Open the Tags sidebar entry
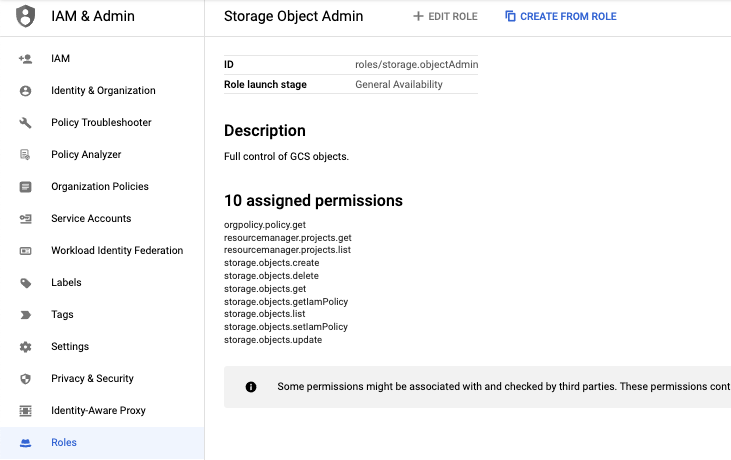 pos(102,315)
